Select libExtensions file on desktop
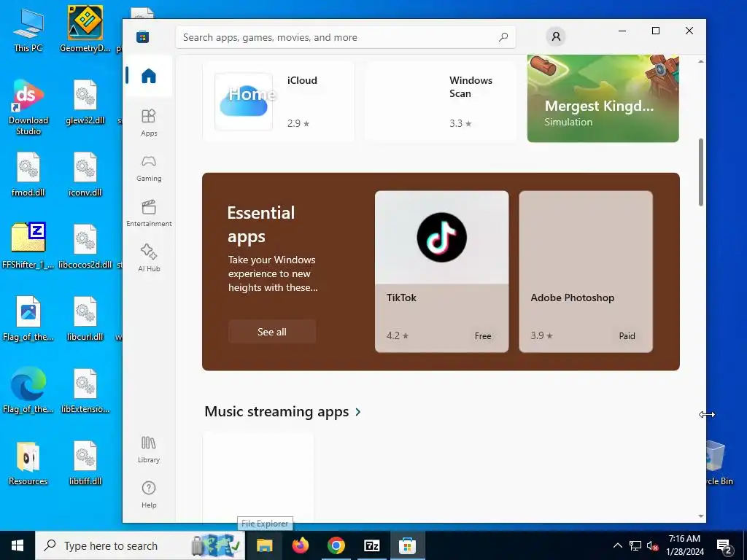This screenshot has width=747, height=560. [x=85, y=392]
